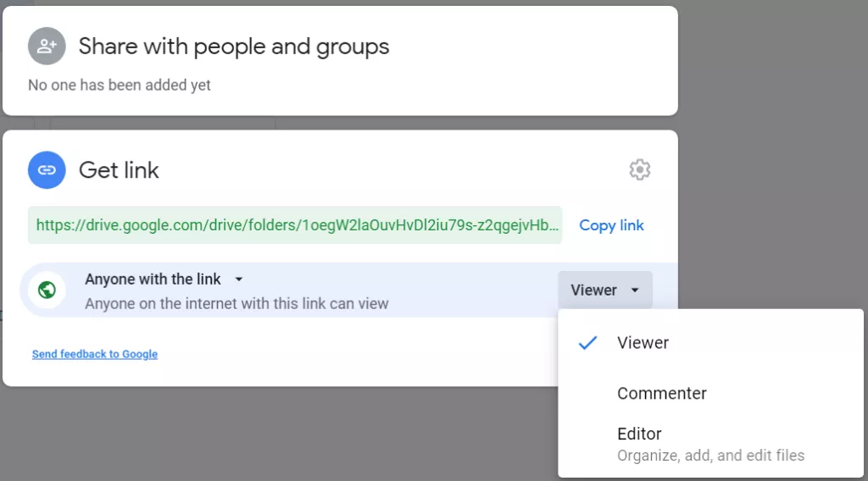Click the green globe access icon
Screen dimensions: 868x481
point(47,290)
